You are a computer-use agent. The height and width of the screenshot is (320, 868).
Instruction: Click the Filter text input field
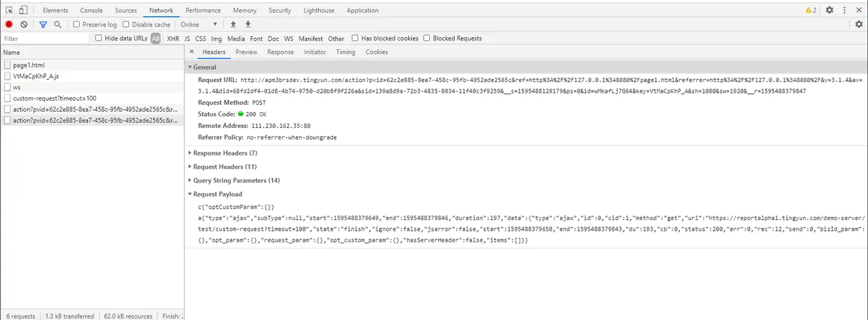pos(45,39)
